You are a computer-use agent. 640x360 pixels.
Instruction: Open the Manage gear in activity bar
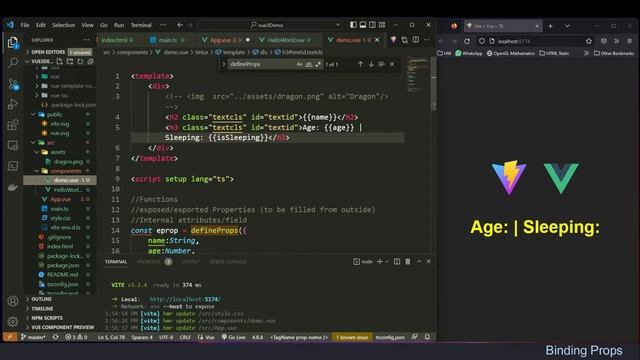(13, 322)
